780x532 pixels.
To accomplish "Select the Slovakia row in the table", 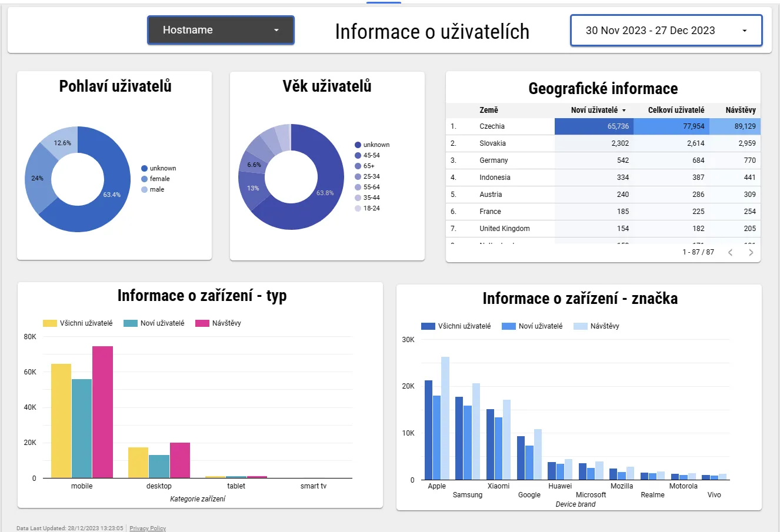I will [x=603, y=143].
